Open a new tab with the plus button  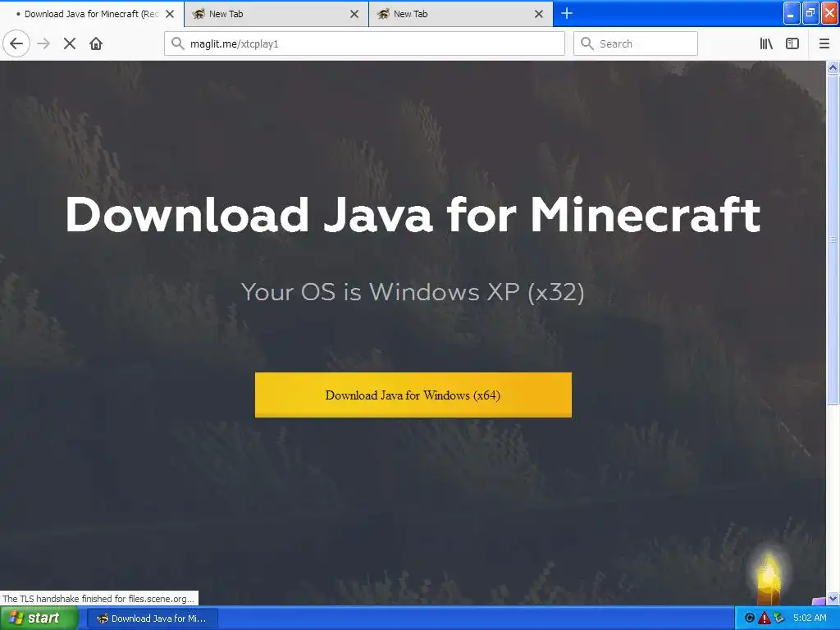point(567,13)
